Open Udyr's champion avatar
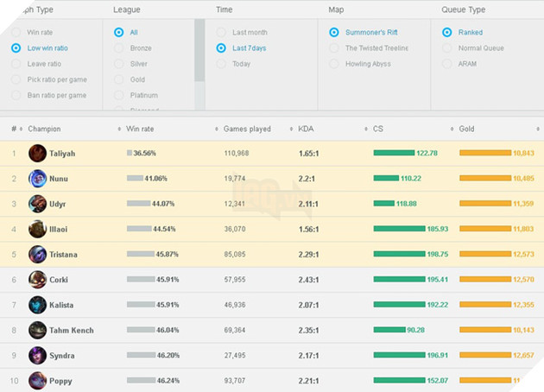This screenshot has height=392, width=544. coord(37,204)
